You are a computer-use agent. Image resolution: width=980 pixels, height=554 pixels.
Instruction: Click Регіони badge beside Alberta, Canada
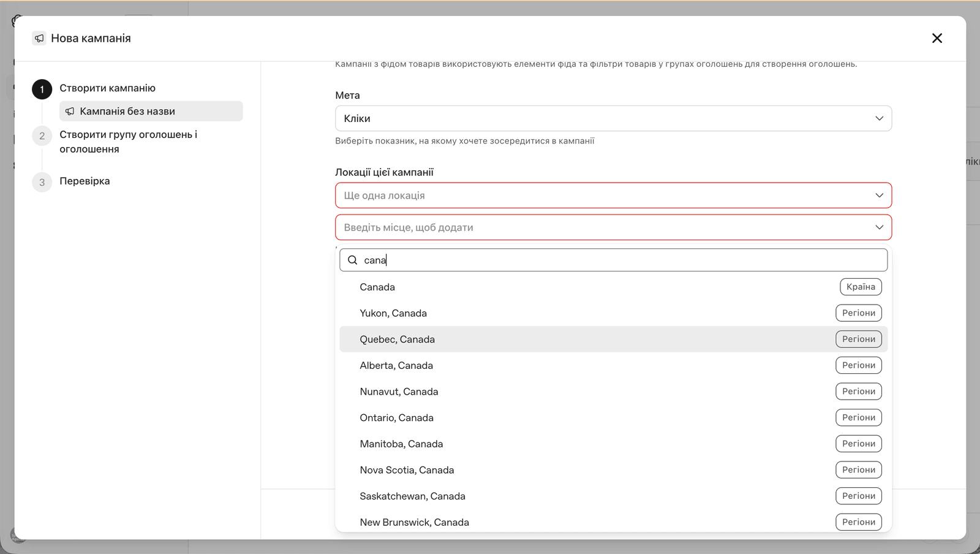[x=858, y=365]
